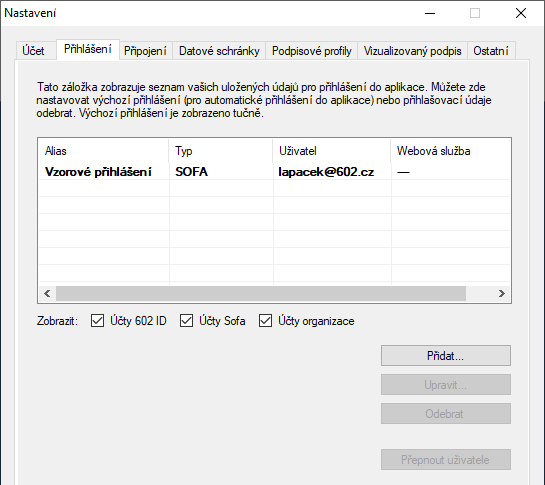The height and width of the screenshot is (485, 545).
Task: Open the Připojení tab
Action: click(x=145, y=51)
